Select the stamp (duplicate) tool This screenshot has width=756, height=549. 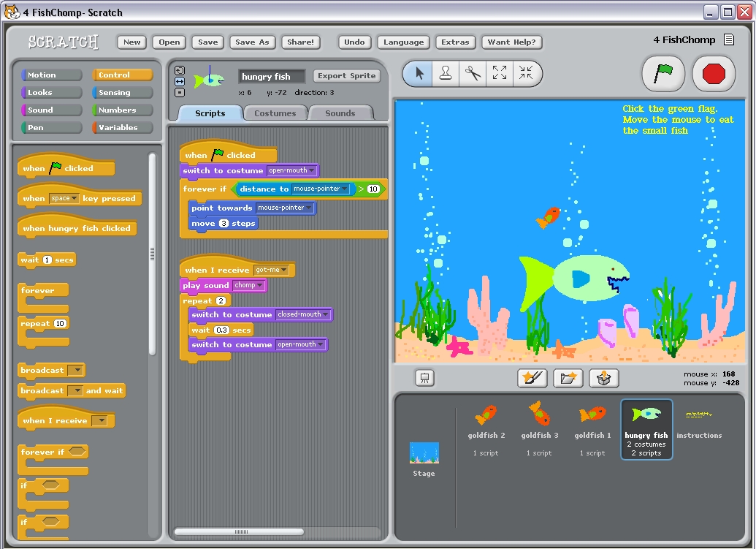point(446,75)
